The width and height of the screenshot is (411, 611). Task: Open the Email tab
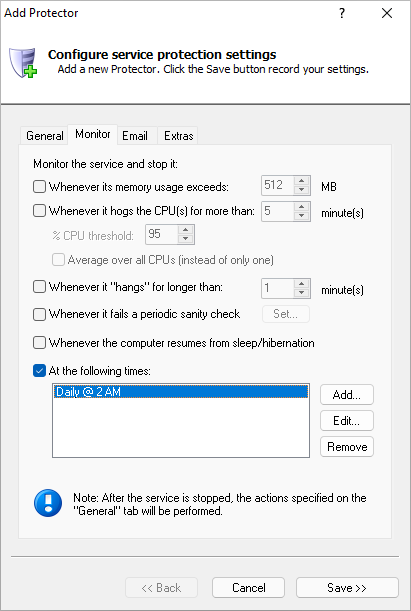click(135, 136)
